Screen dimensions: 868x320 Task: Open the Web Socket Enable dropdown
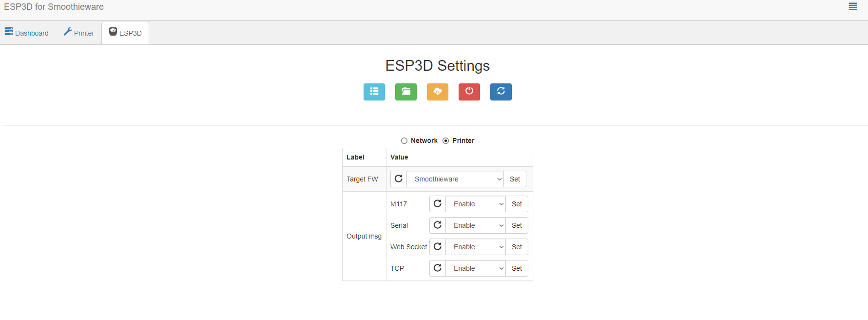pyautogui.click(x=476, y=247)
